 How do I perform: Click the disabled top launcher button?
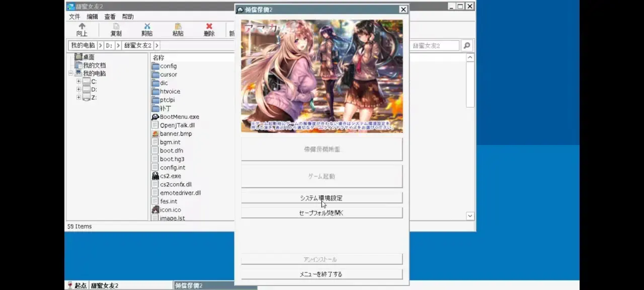pyautogui.click(x=321, y=149)
